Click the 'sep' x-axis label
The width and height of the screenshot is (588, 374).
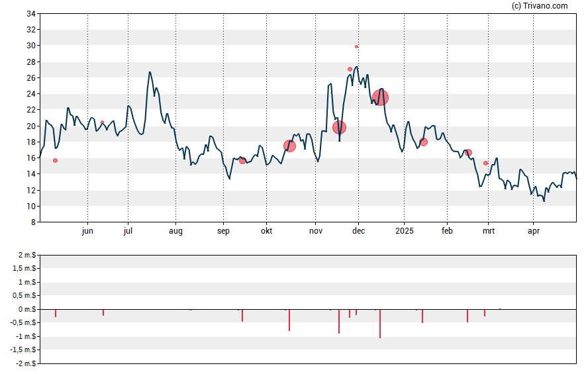point(223,231)
